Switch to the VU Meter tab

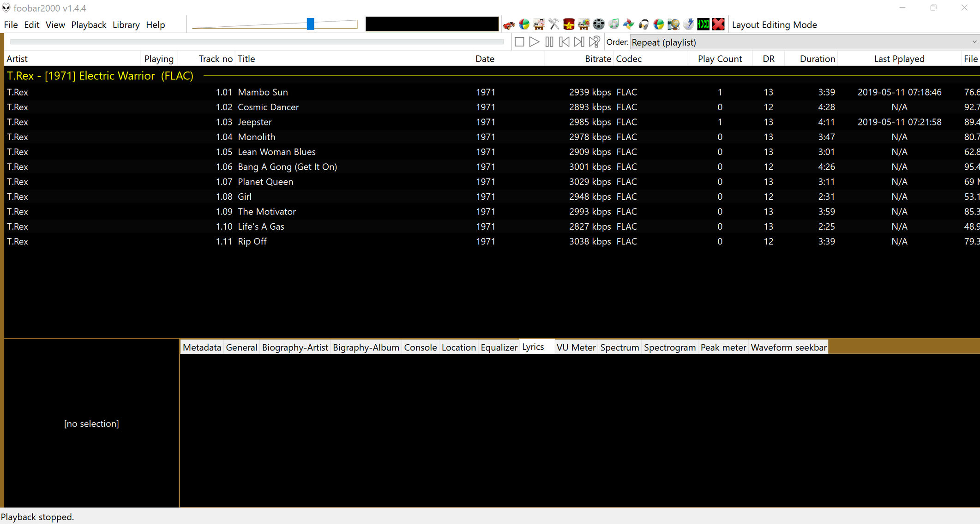[576, 347]
